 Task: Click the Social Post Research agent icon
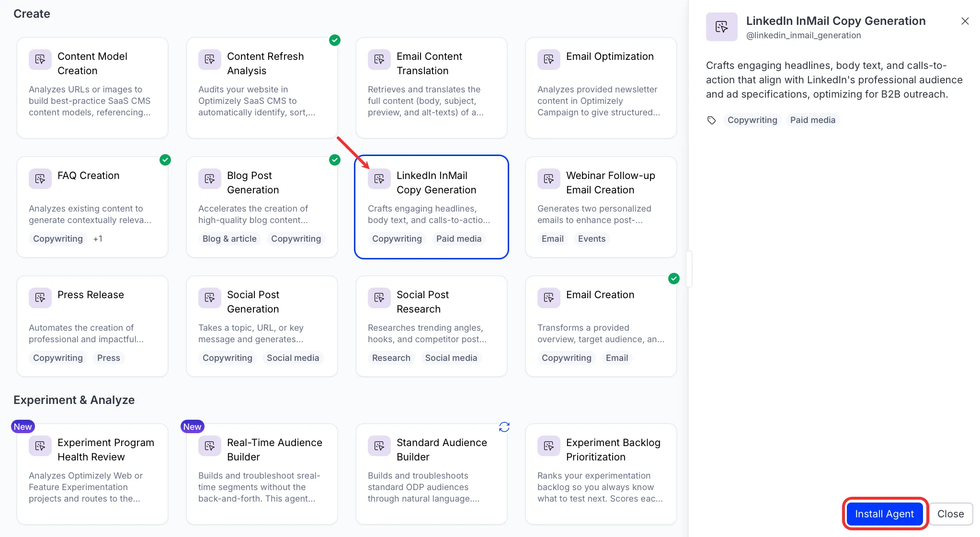(379, 298)
